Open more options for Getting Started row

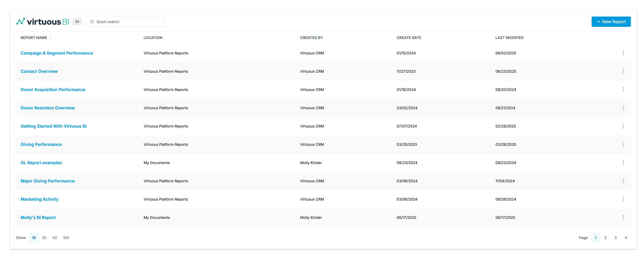(x=623, y=126)
